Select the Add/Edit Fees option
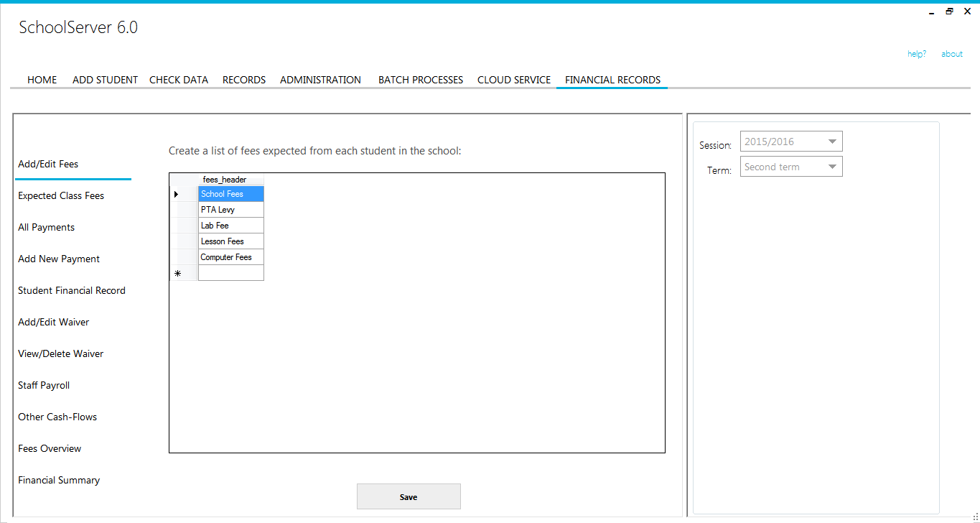This screenshot has height=523, width=980. pos(48,164)
